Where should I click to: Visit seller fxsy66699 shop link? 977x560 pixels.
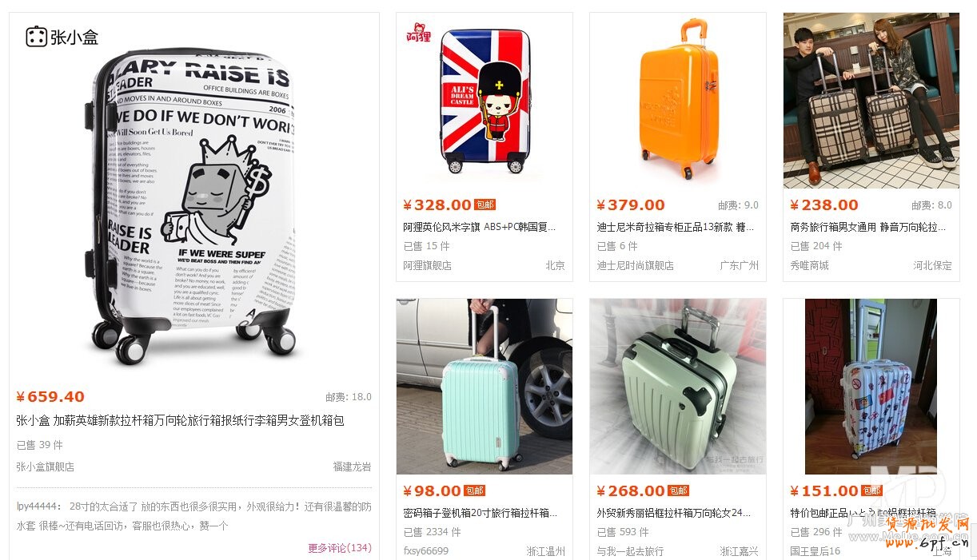425,551
